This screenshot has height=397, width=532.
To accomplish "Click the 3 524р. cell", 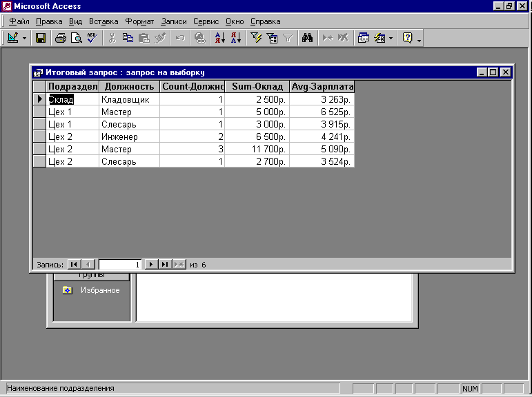I will pyautogui.click(x=322, y=161).
